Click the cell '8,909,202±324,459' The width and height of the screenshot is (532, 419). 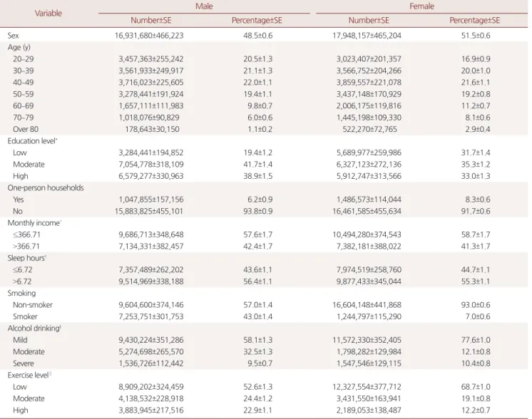click(151, 387)
